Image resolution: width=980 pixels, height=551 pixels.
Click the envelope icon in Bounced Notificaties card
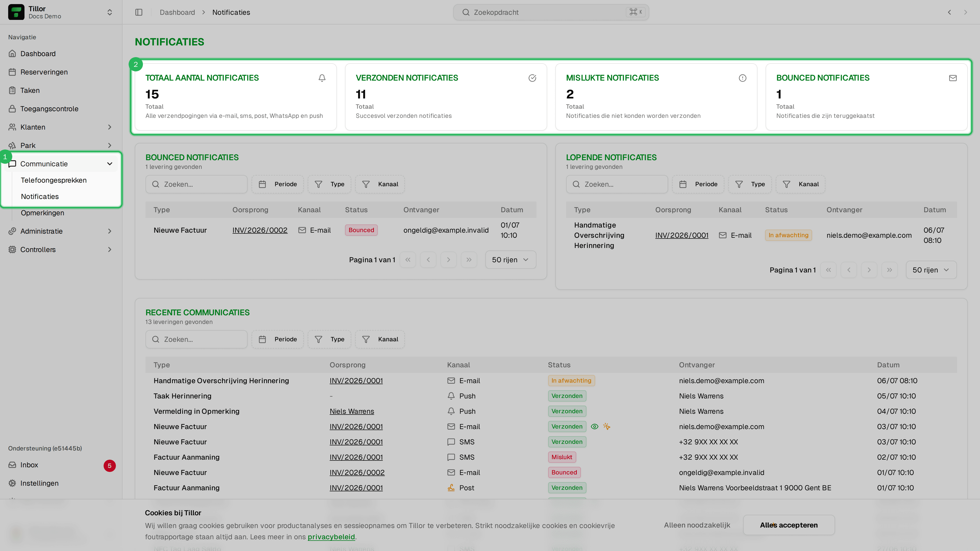(953, 78)
